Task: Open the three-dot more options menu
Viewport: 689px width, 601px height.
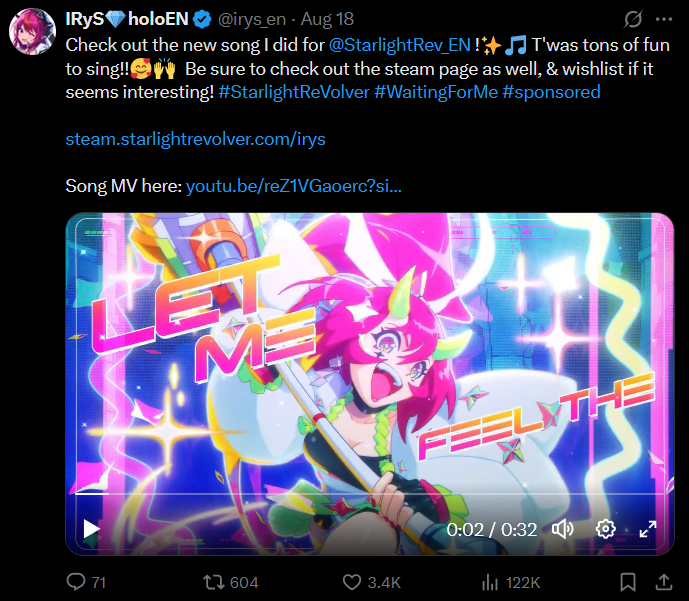Action: tap(663, 19)
